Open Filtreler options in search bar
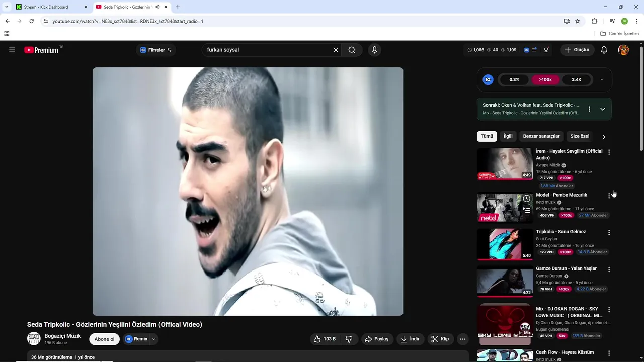 coord(156,50)
